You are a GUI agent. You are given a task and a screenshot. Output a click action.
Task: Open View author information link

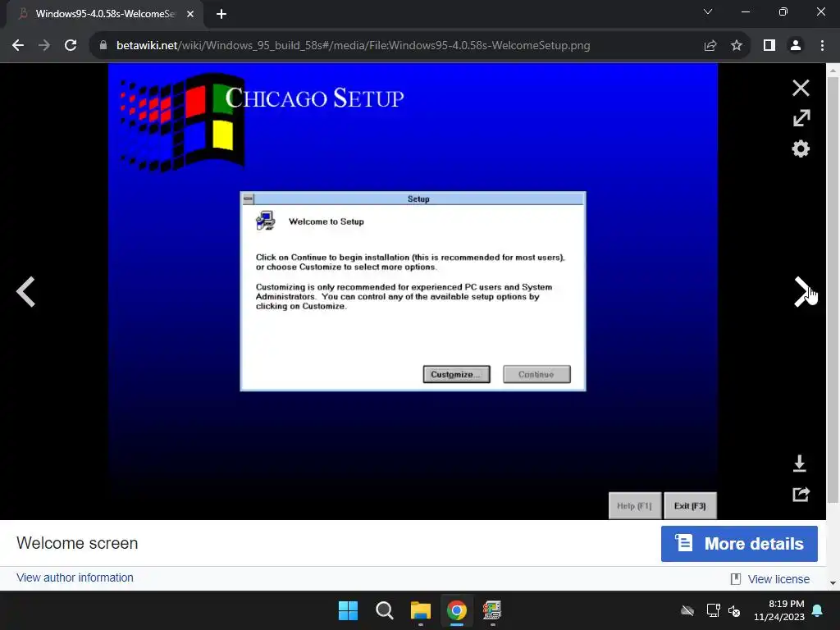75,577
